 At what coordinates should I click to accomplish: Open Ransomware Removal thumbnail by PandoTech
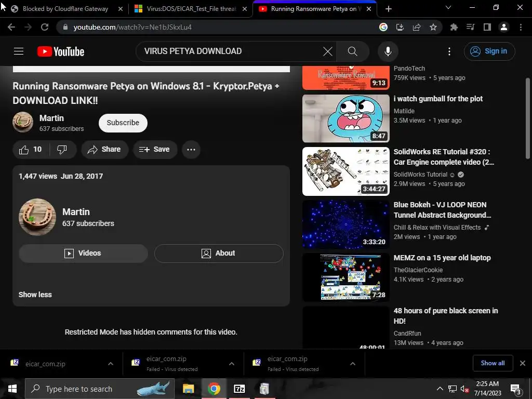point(345,78)
